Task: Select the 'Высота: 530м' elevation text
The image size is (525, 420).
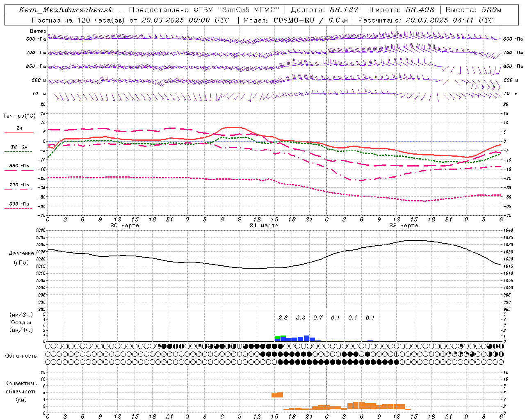Action: pyautogui.click(x=473, y=10)
